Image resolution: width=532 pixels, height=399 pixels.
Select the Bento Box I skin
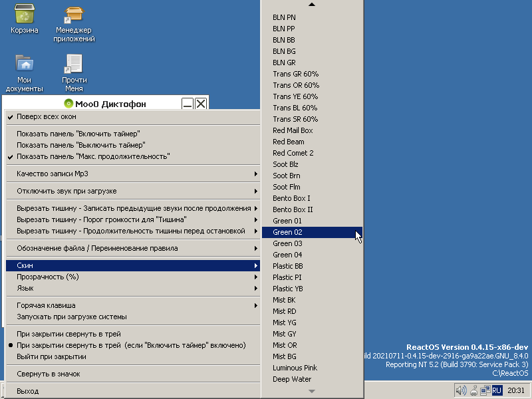pyautogui.click(x=312, y=198)
